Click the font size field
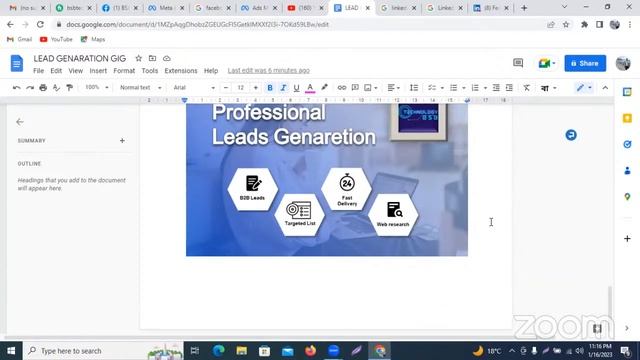The image size is (640, 360). point(241,88)
